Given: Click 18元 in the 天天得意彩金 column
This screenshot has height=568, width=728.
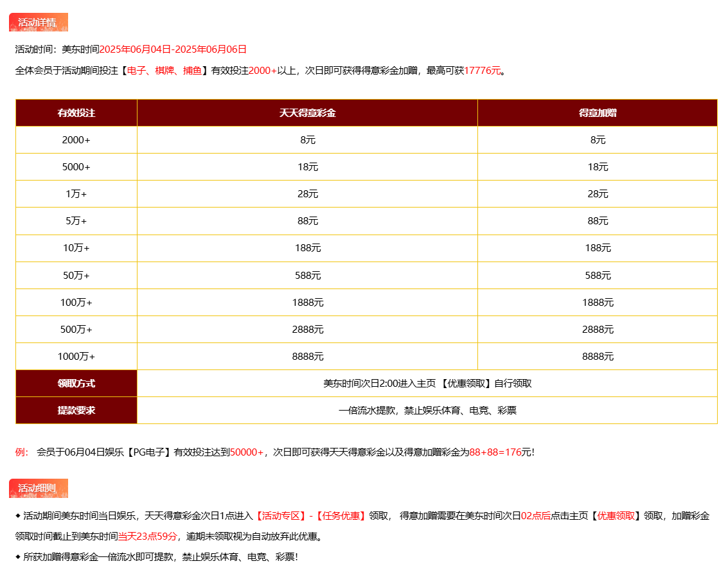Looking at the screenshot, I should tap(307, 166).
